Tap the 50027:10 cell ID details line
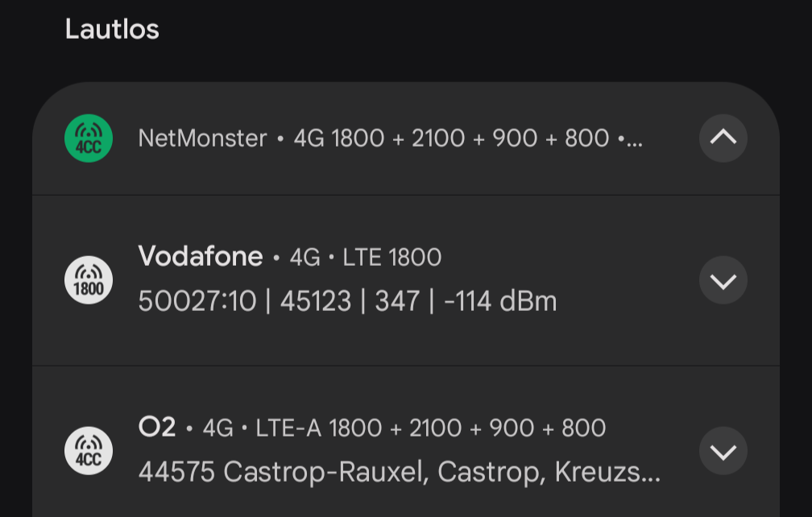This screenshot has height=517, width=812. coord(347,301)
